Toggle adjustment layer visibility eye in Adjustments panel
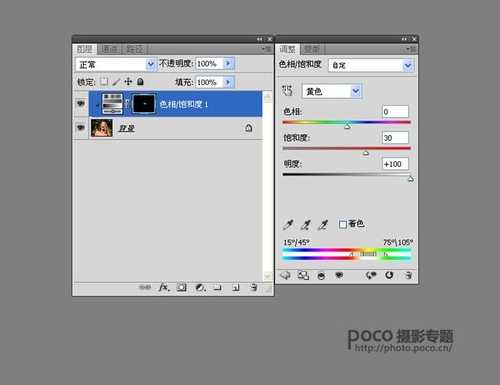 (339, 275)
